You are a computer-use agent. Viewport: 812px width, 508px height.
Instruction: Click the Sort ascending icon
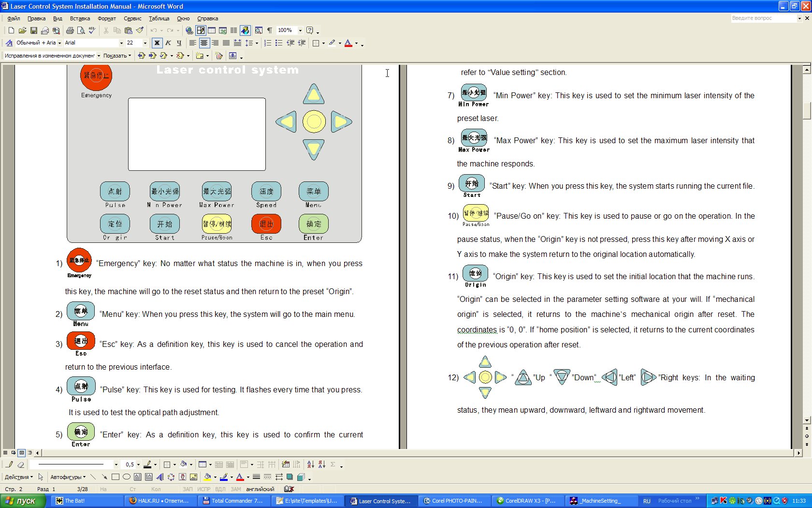(310, 464)
